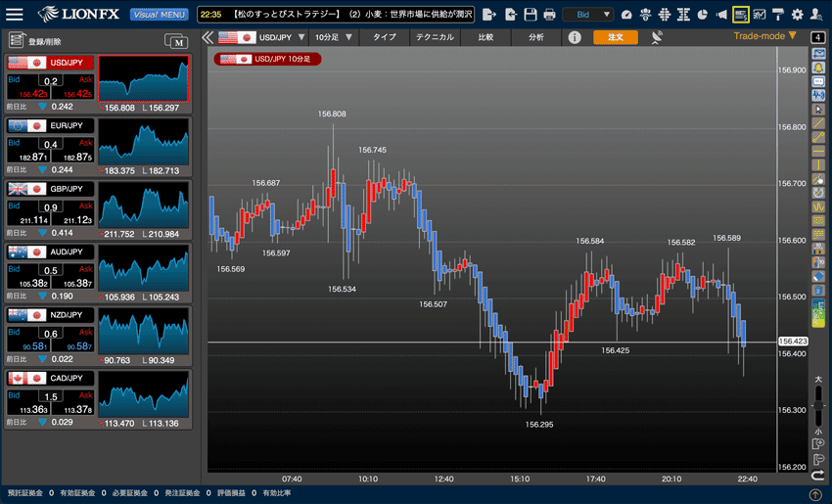The height and width of the screenshot is (504, 832).
Task: Click the number 4 screen count box
Action: 817,37
